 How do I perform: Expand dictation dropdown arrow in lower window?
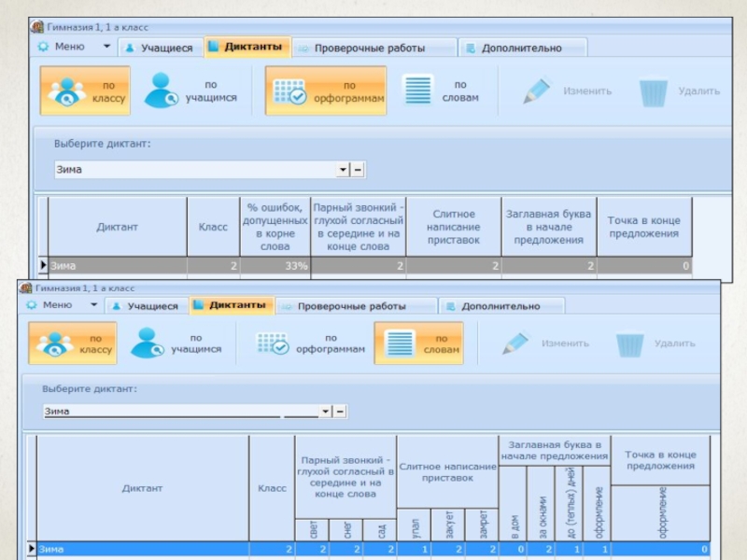325,412
